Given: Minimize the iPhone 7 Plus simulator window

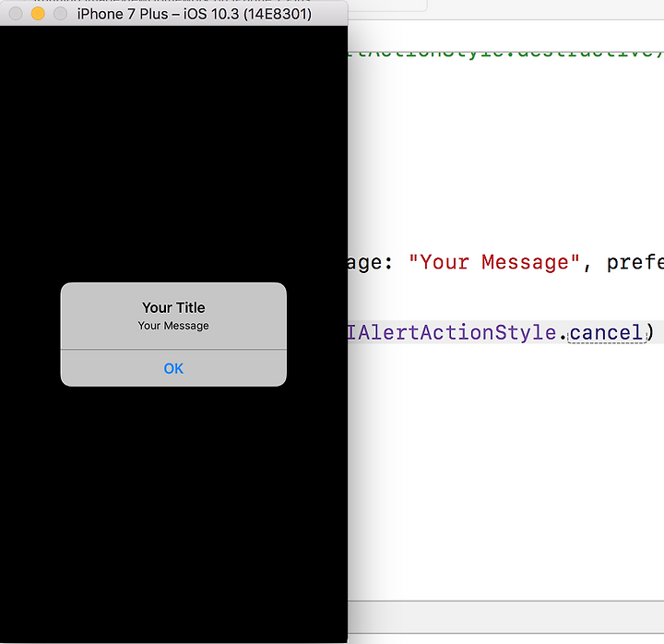Looking at the screenshot, I should coord(38,14).
